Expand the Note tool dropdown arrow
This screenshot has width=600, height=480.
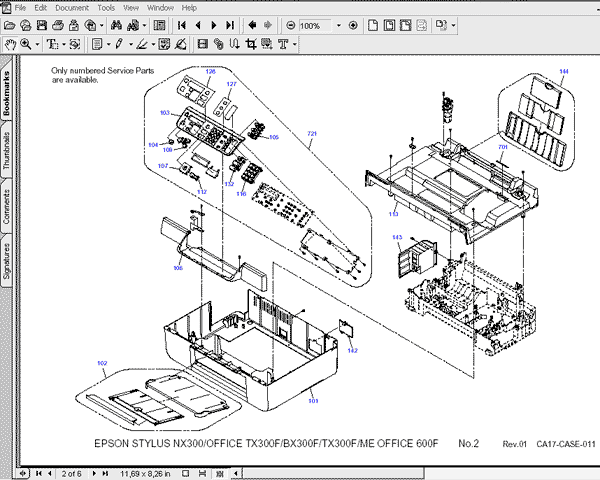tap(108, 45)
